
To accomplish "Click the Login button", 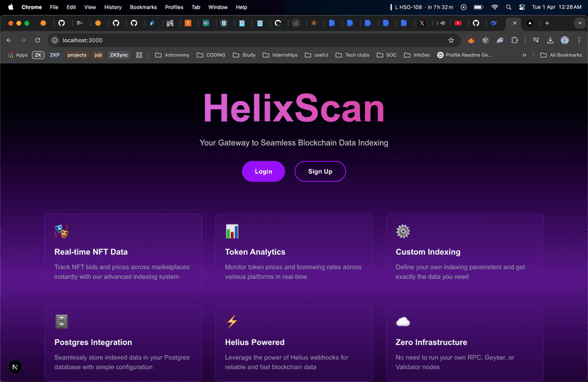I will (263, 171).
